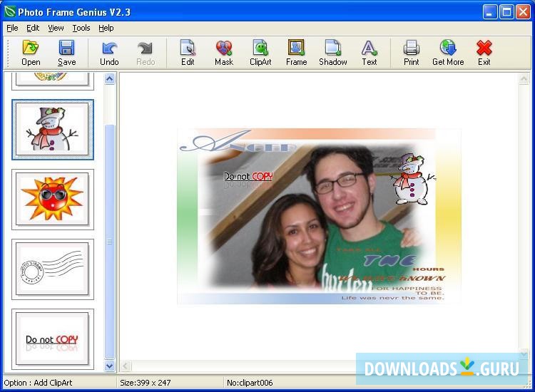The width and height of the screenshot is (535, 392).
Task: Exit the application via toolbar
Action: [484, 53]
